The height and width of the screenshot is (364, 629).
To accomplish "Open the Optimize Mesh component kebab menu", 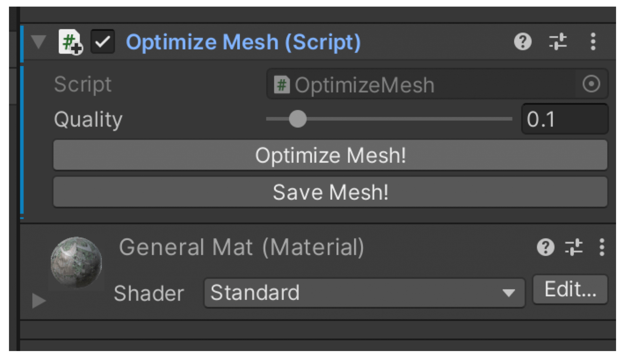I will coord(593,41).
